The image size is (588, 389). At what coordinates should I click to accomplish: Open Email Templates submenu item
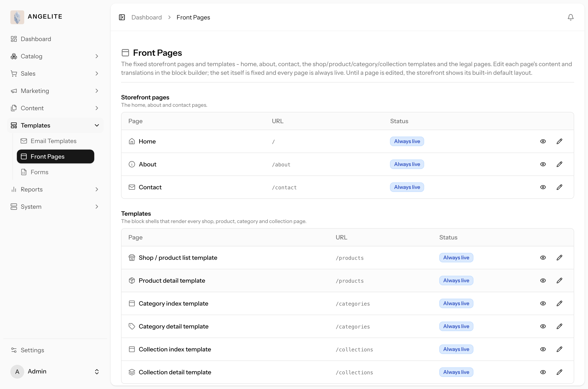click(x=55, y=141)
